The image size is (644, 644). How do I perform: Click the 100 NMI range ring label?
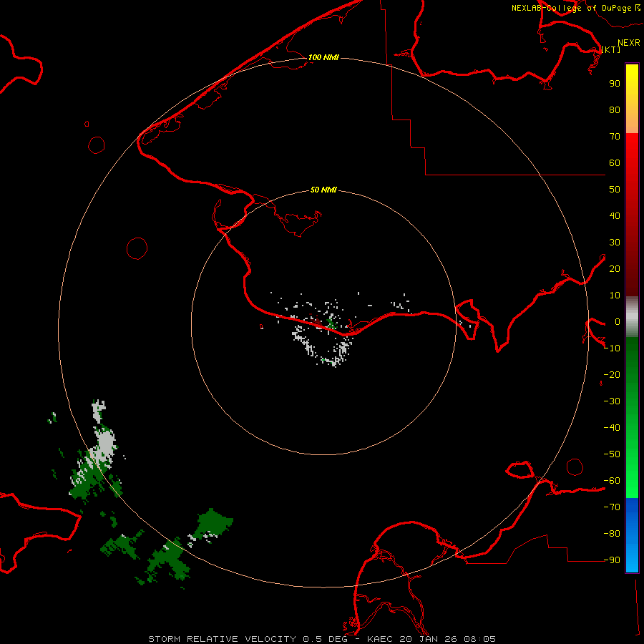pyautogui.click(x=323, y=57)
